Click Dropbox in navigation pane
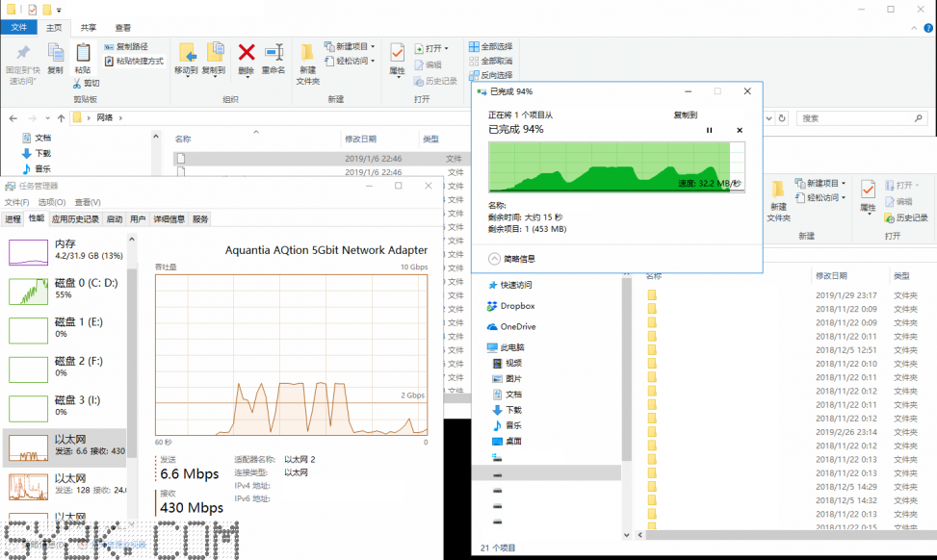937x560 pixels. [x=511, y=306]
